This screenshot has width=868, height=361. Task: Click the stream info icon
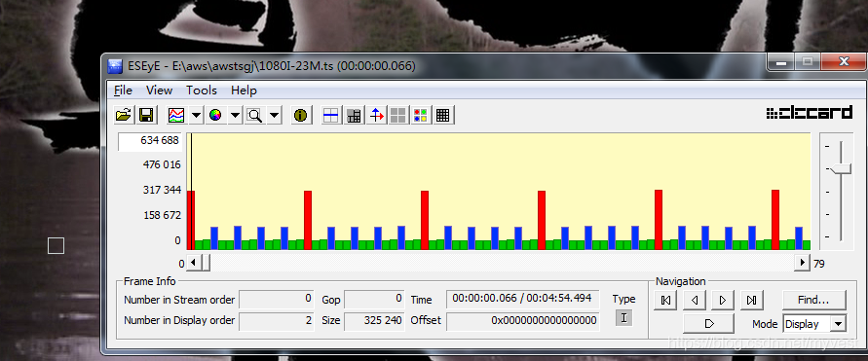coord(301,115)
